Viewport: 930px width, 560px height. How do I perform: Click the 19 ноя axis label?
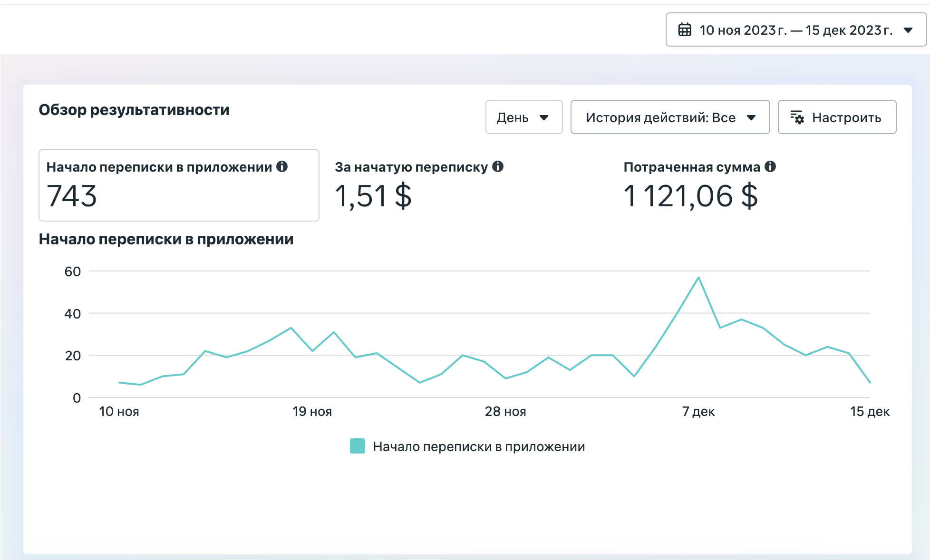[312, 412]
